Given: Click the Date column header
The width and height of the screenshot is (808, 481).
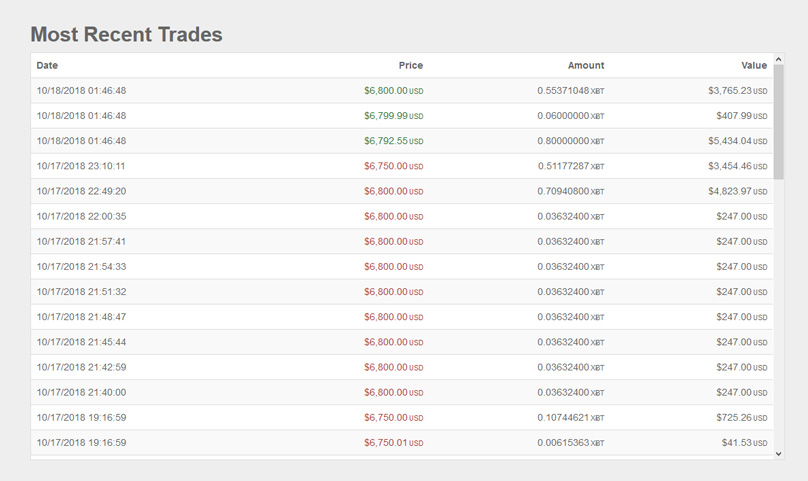Looking at the screenshot, I should pos(47,66).
